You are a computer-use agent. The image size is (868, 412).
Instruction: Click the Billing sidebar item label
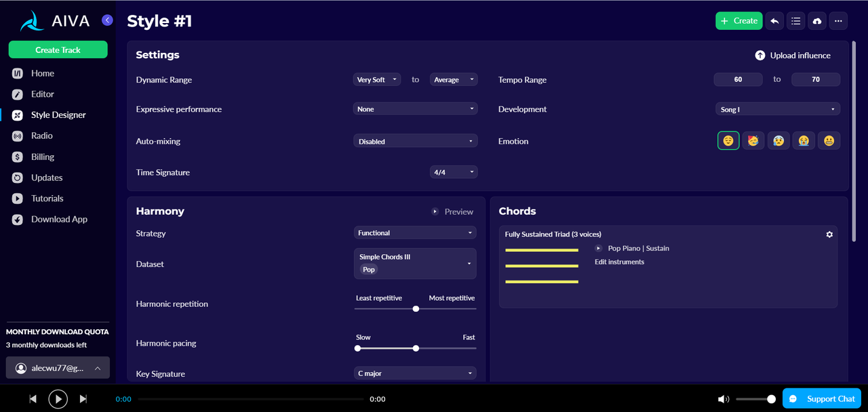point(43,157)
